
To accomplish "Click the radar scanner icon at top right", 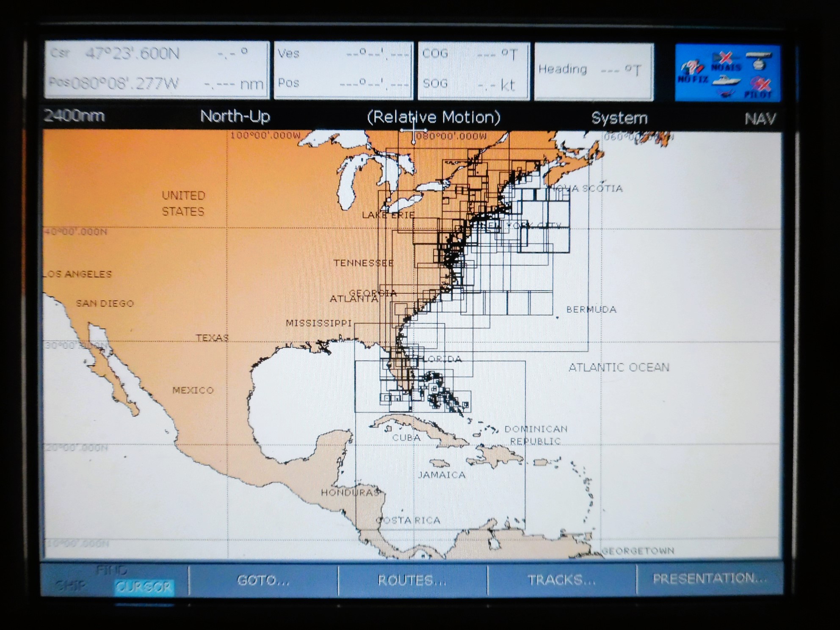I will [x=759, y=61].
